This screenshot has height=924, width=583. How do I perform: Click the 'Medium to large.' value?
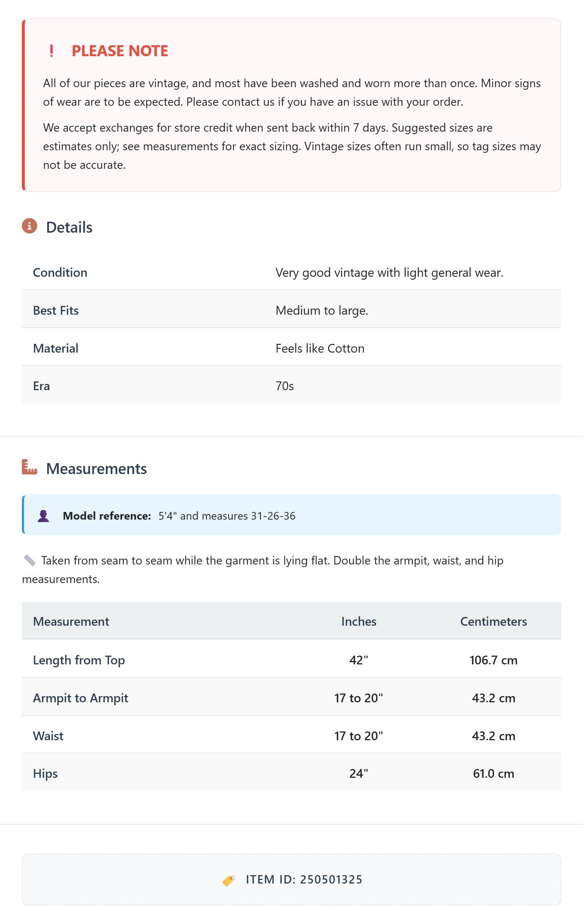coord(322,310)
